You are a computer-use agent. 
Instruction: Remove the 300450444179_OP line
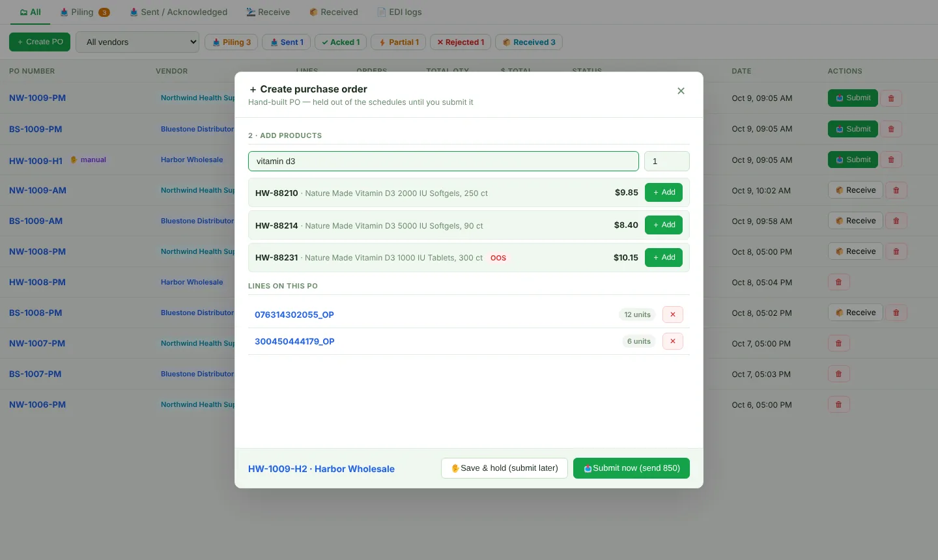(x=673, y=341)
